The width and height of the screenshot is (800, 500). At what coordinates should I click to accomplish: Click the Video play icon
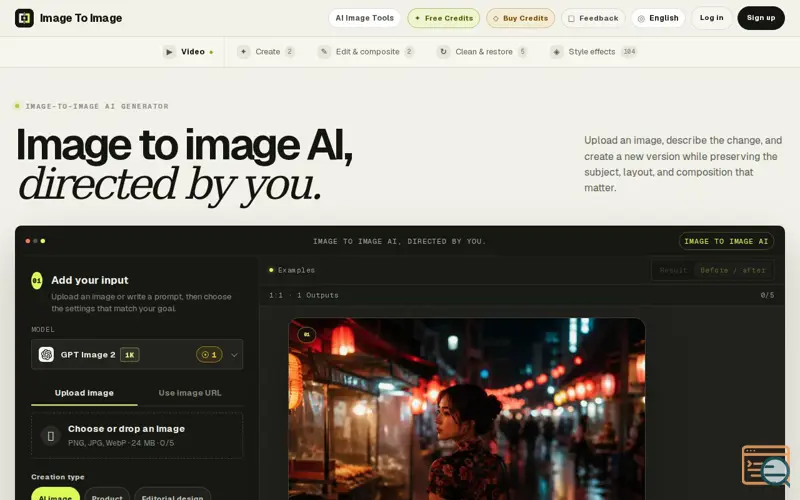(169, 52)
